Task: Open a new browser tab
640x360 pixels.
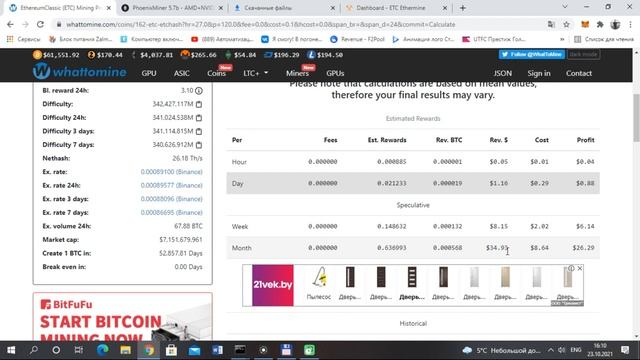Action: [x=462, y=8]
